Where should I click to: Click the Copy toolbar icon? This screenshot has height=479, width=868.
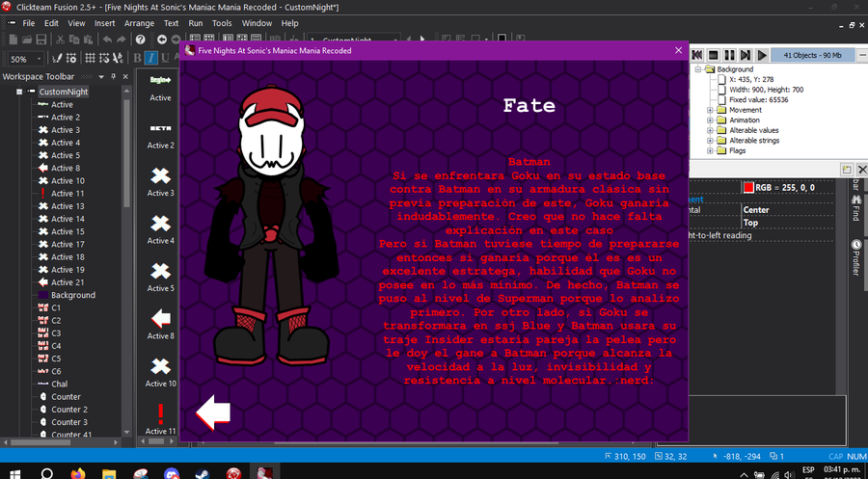point(74,40)
